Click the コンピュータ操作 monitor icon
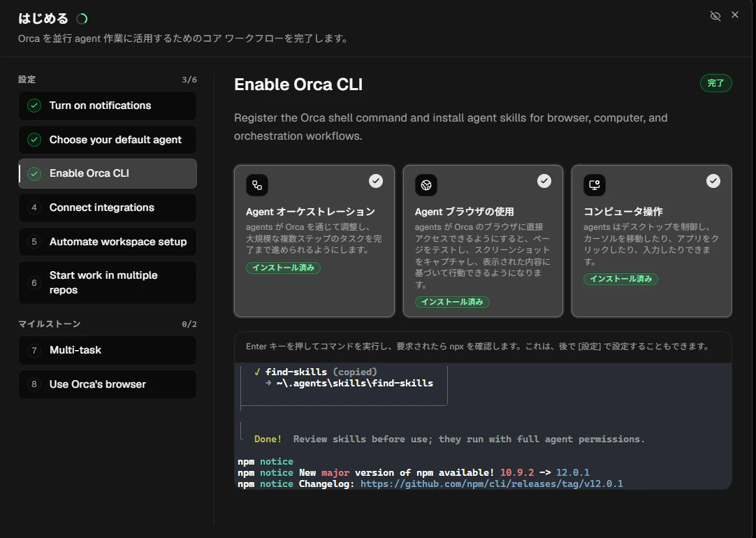The width and height of the screenshot is (756, 538). tap(595, 185)
